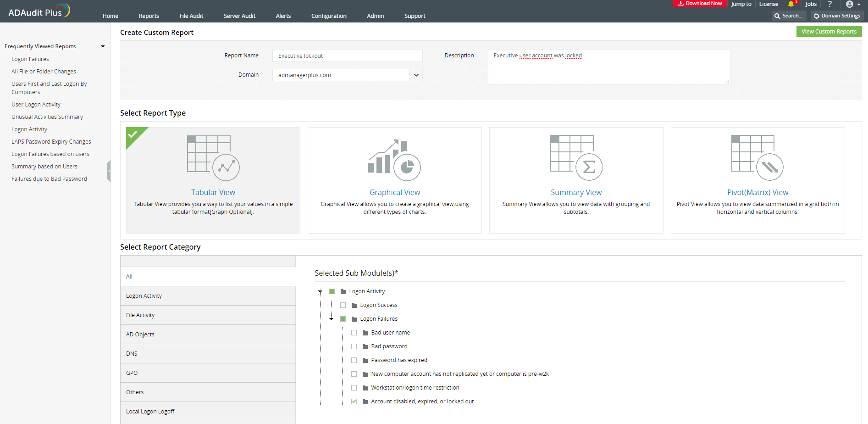
Task: Open the Unusual Activities Summary report
Action: [x=47, y=117]
